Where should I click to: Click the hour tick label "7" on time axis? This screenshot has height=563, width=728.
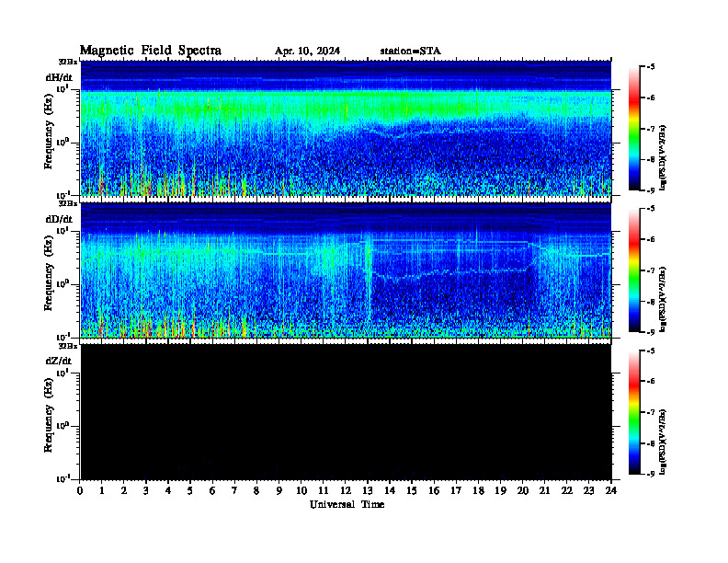click(x=234, y=491)
